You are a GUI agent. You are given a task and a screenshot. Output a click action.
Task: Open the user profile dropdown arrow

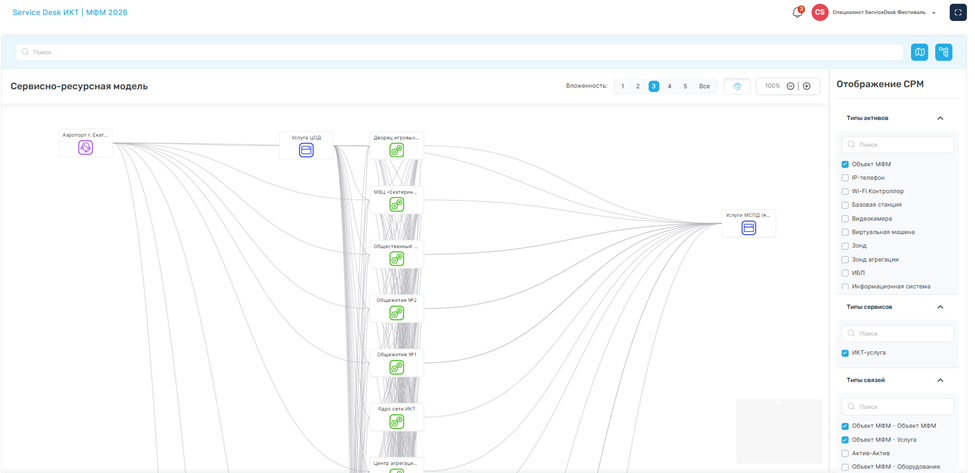pos(934,13)
